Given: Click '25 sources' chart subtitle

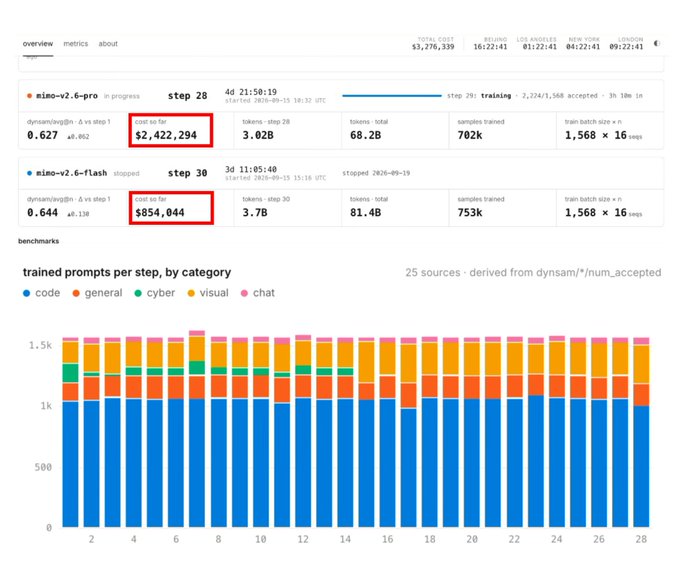Looking at the screenshot, I should [x=433, y=272].
